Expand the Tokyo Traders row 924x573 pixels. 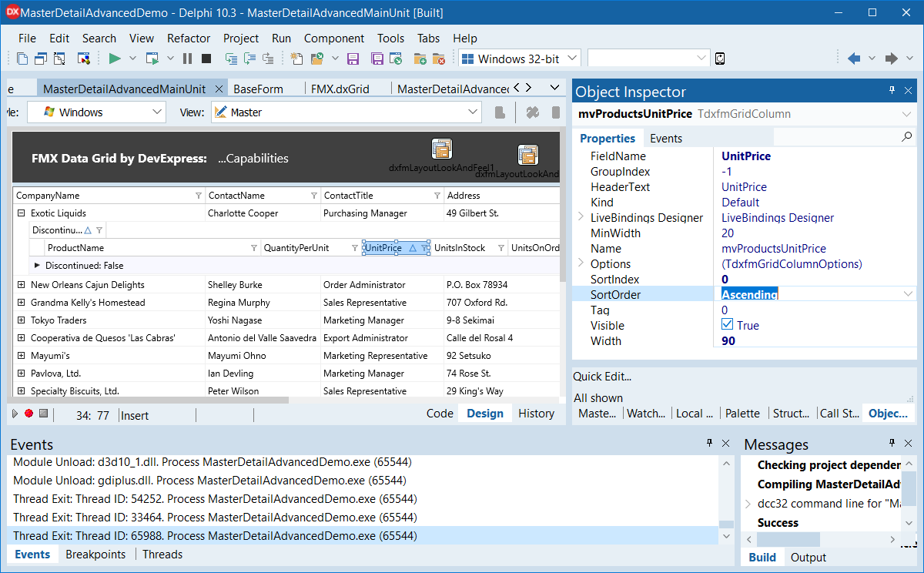(x=22, y=320)
